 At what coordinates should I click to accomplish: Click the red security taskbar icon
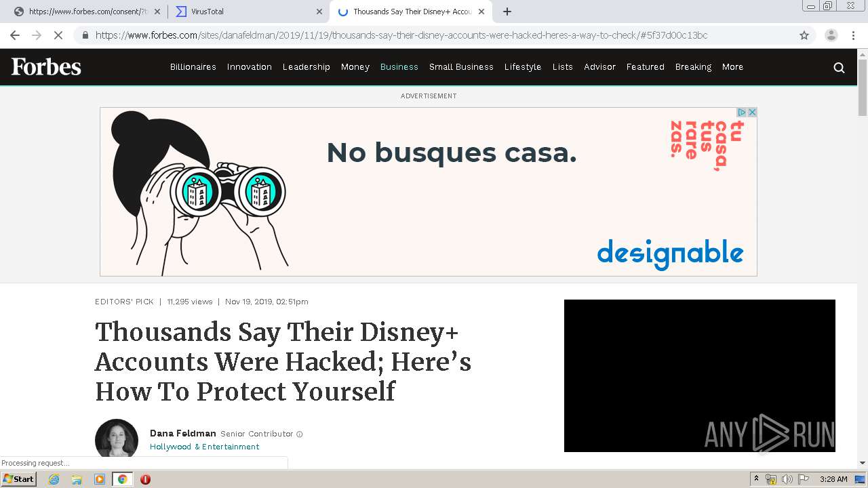click(x=145, y=479)
